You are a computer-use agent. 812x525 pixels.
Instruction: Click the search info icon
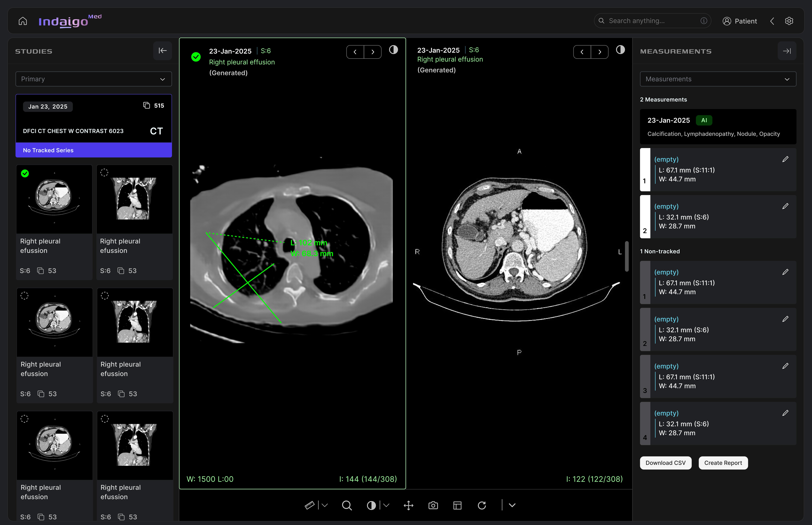(704, 21)
